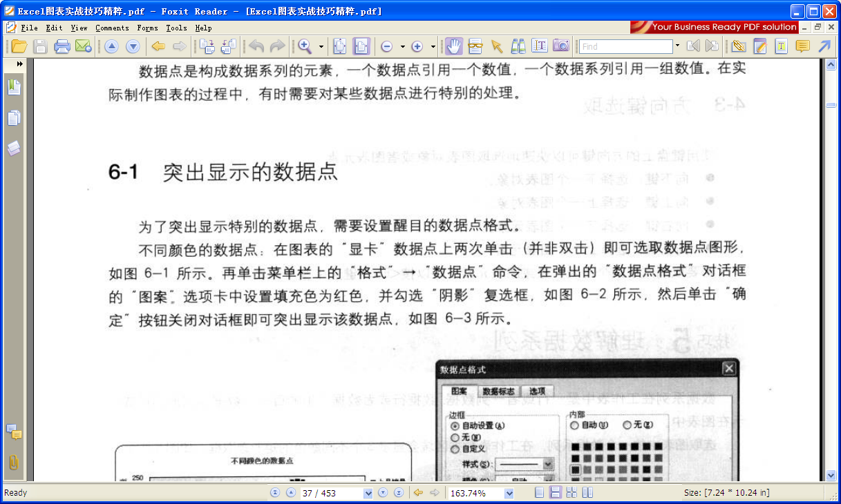841x504 pixels.
Task: Click the yellow previous view arrow in toolbar
Action: point(158,46)
